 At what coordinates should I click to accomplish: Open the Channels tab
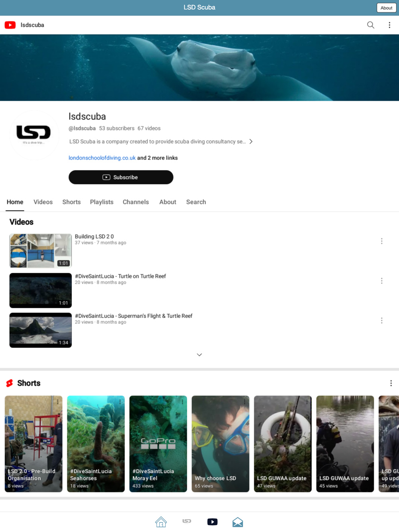[x=136, y=202]
